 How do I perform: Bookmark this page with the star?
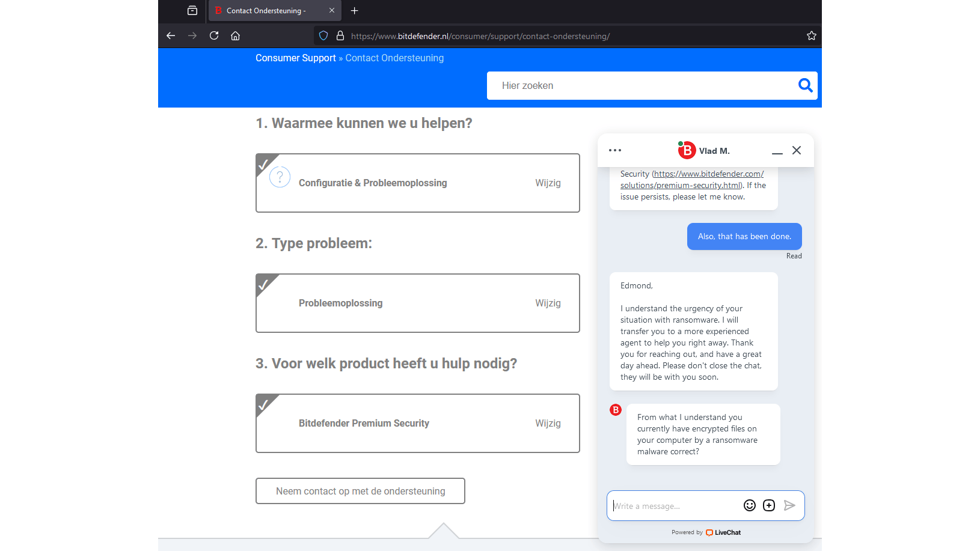tap(812, 35)
